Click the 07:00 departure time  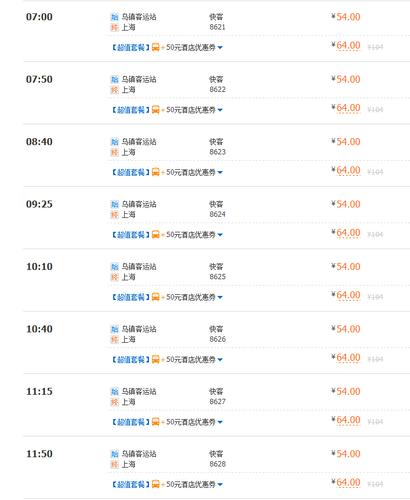39,17
